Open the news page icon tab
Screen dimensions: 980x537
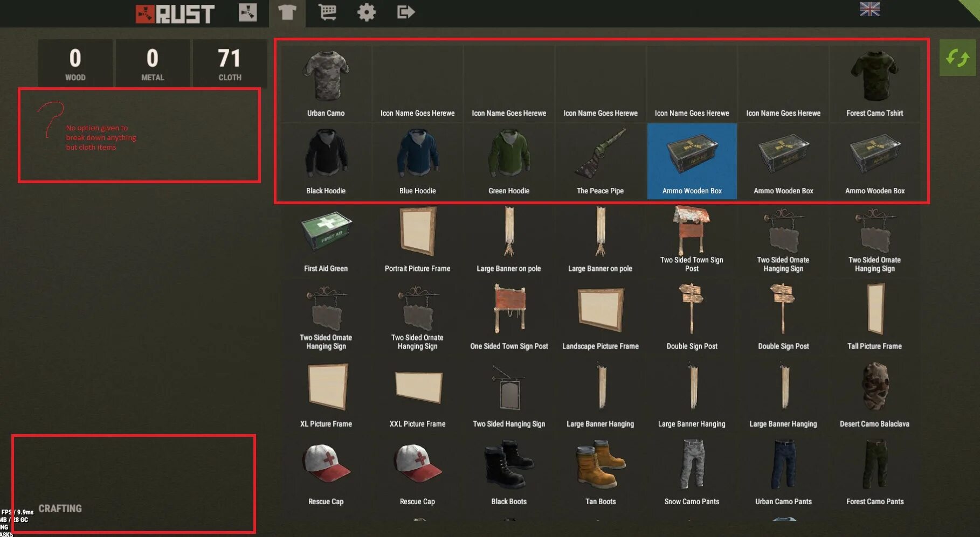pos(248,12)
